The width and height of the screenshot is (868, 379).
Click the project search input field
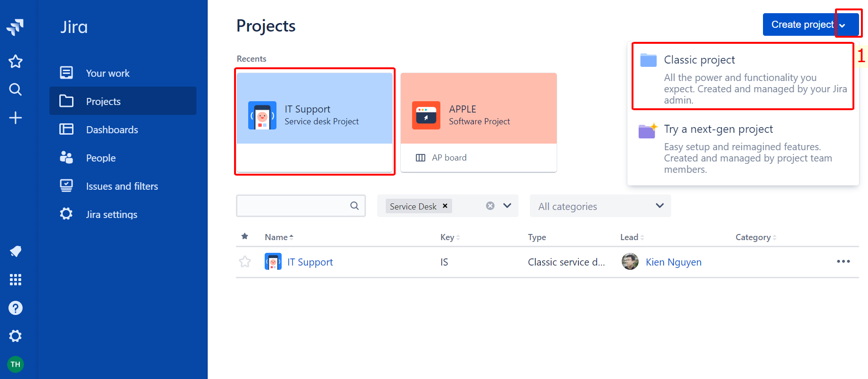(x=293, y=206)
